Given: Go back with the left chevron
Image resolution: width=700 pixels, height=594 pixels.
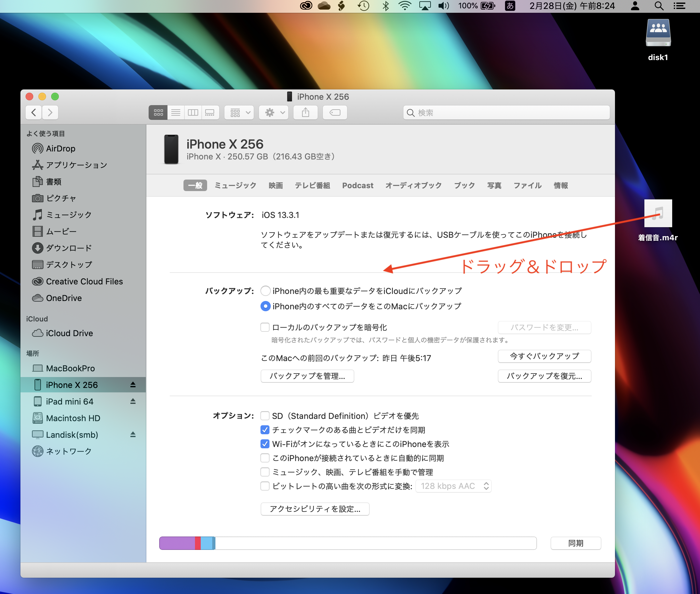Looking at the screenshot, I should [34, 112].
